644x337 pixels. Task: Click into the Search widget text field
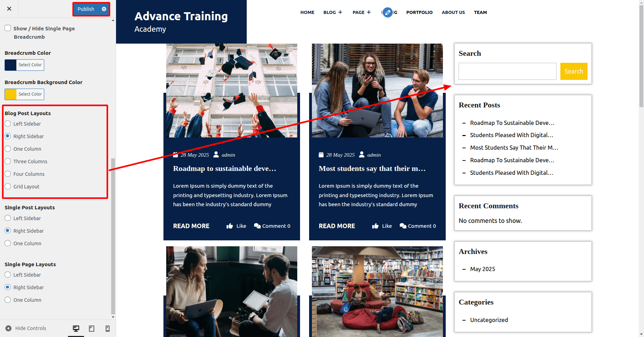click(x=507, y=72)
